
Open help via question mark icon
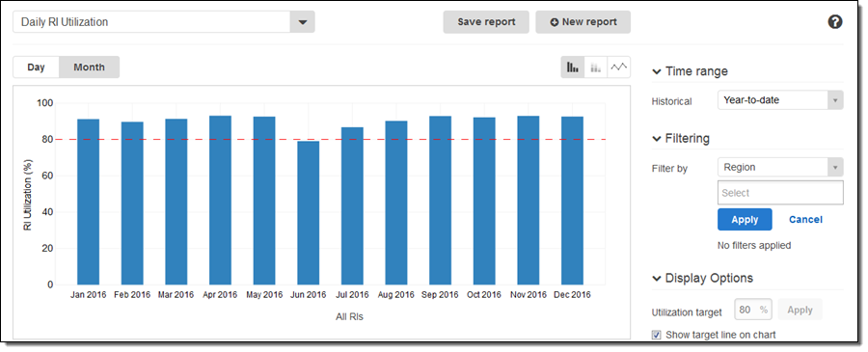click(x=835, y=22)
